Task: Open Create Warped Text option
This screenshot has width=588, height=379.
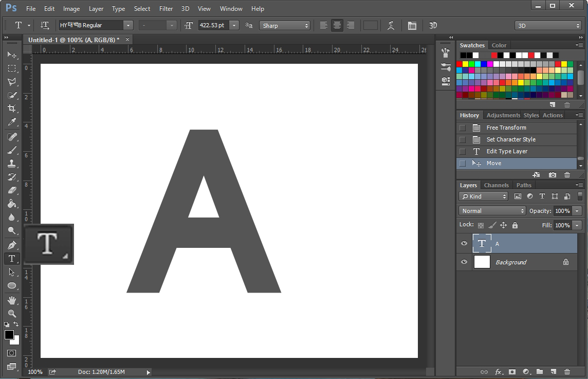Action: pyautogui.click(x=391, y=25)
